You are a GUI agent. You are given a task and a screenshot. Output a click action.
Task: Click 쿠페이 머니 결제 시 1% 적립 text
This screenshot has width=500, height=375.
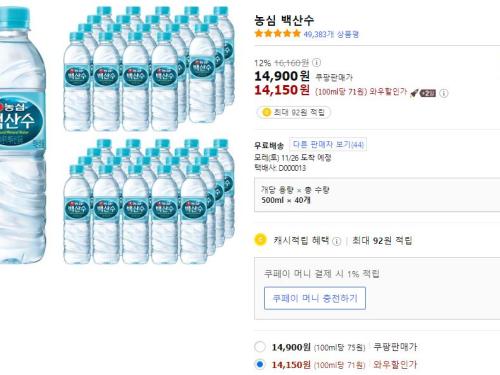tap(322, 274)
